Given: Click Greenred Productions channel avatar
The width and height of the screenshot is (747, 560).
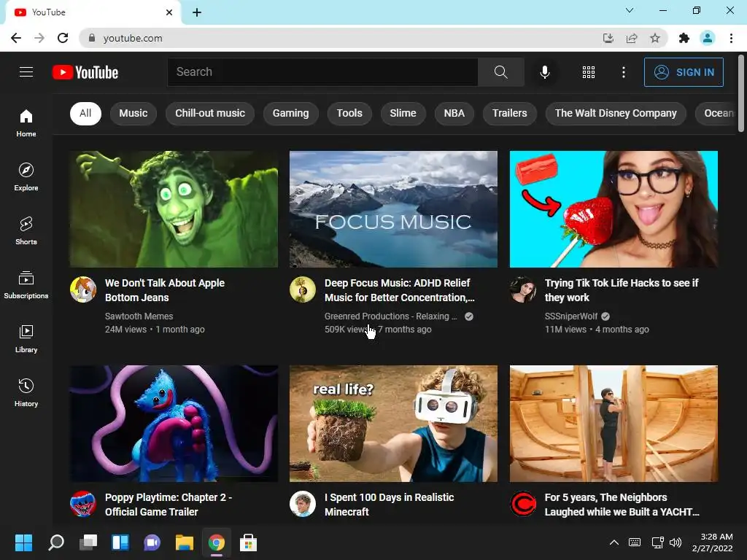Looking at the screenshot, I should 303,289.
